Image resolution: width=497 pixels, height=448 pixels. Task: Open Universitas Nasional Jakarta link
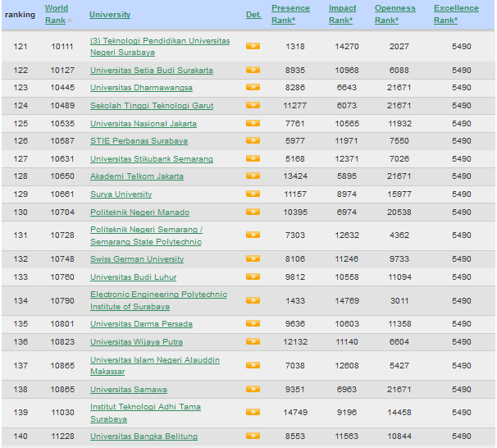(x=144, y=124)
